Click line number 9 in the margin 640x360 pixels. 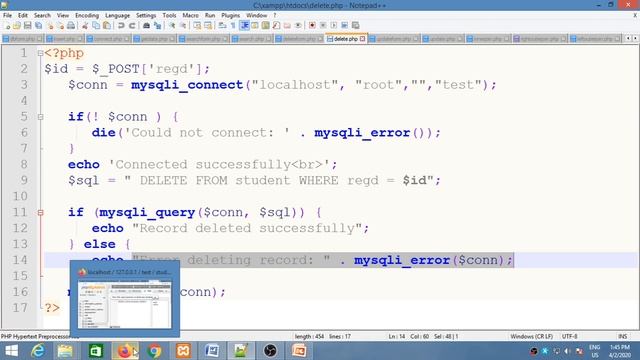[24, 180]
